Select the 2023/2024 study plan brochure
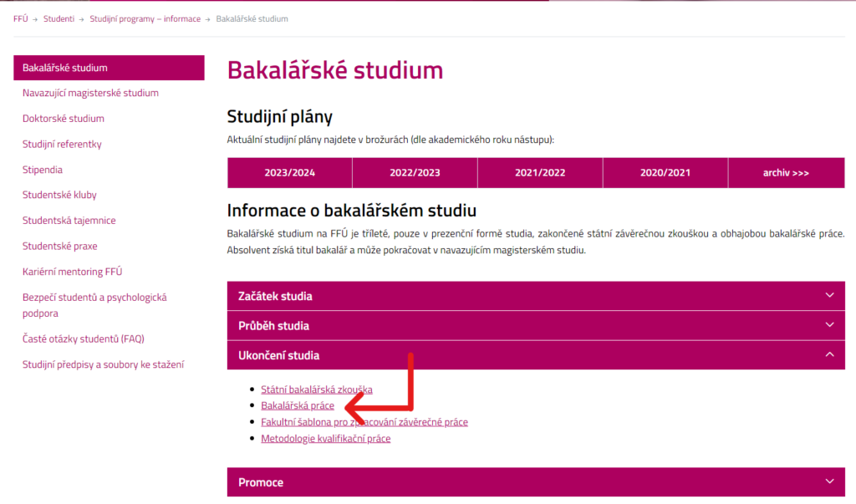 click(288, 172)
